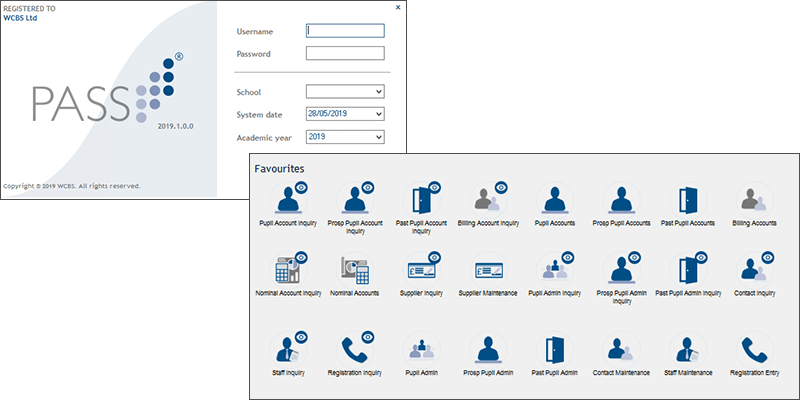Launch Prosp Pupil Accounts favourite
The height and width of the screenshot is (400, 800).
tap(621, 200)
